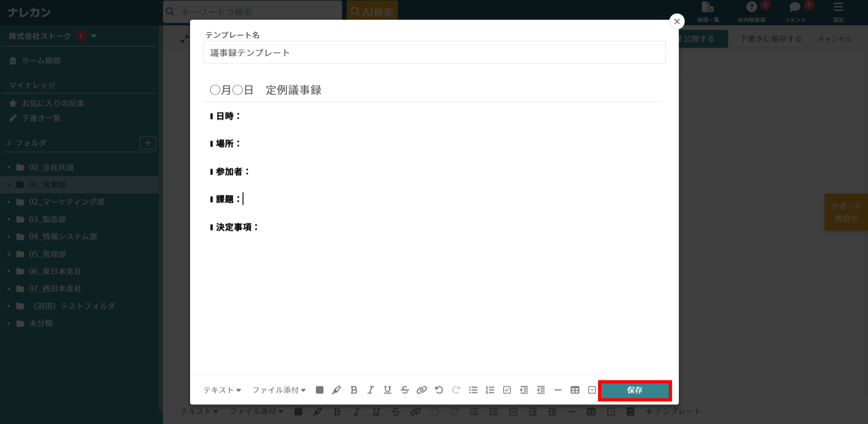Click the サポート問合せ side tab
This screenshot has width=868, height=424.
click(846, 212)
